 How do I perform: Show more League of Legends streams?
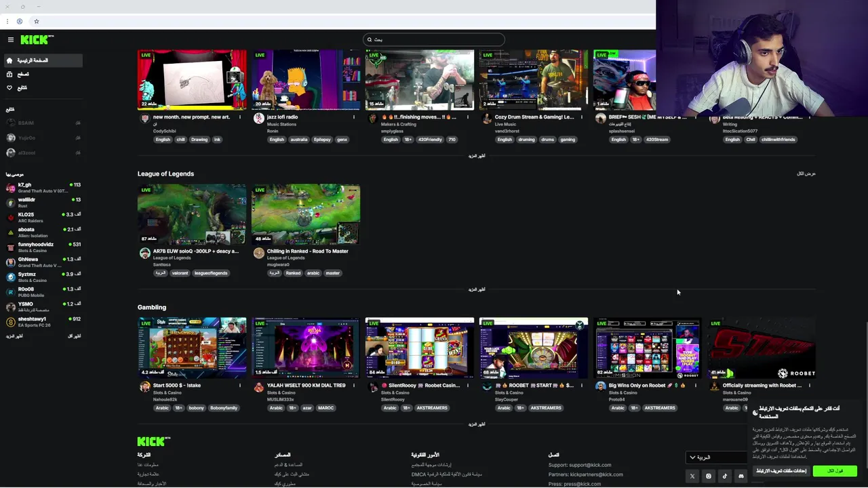[x=477, y=289]
